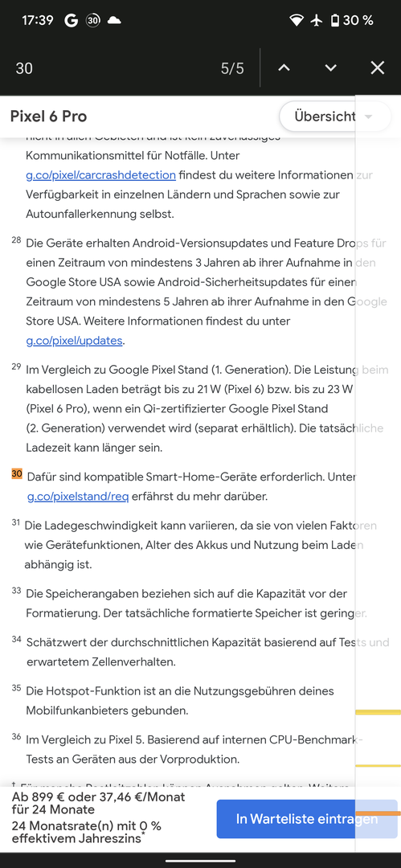Viewport: 401px width, 868px height.
Task: Open the Übersicht dropdown menu
Action: click(x=334, y=117)
